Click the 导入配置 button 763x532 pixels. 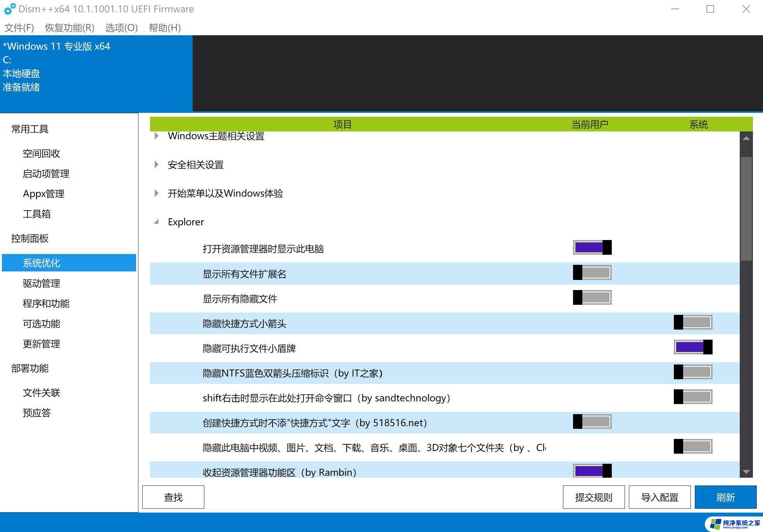[x=659, y=497]
